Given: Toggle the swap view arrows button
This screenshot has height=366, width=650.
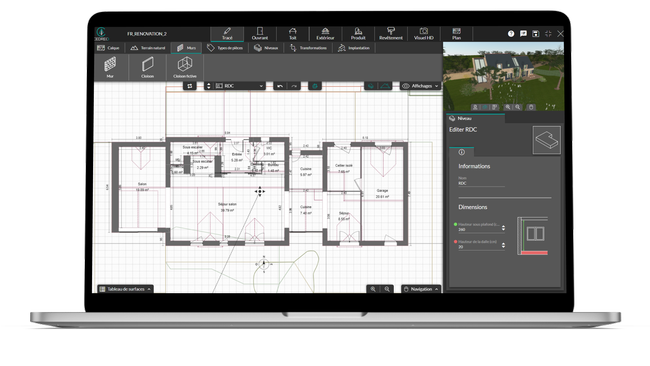Looking at the screenshot, I should click(x=189, y=86).
